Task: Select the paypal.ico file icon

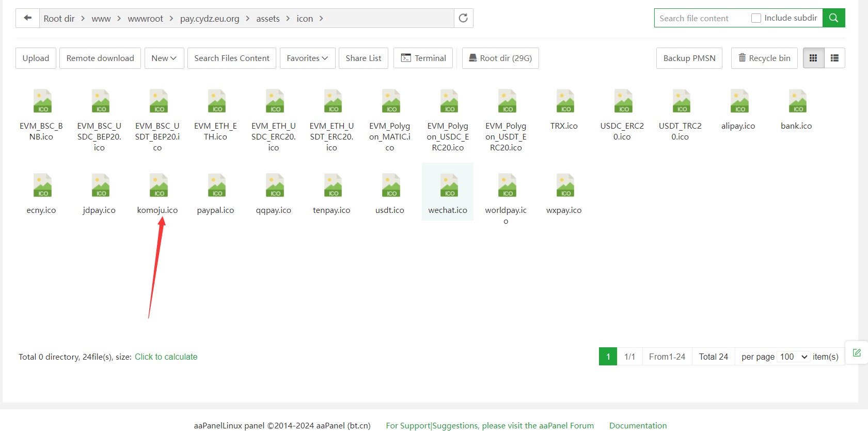Action: 216,186
